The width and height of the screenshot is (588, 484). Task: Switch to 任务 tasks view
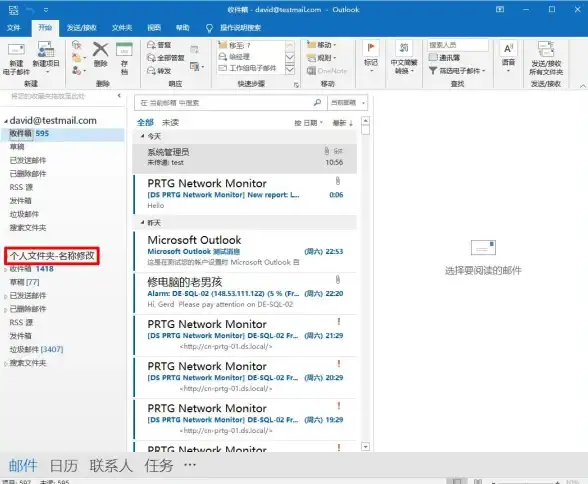159,466
